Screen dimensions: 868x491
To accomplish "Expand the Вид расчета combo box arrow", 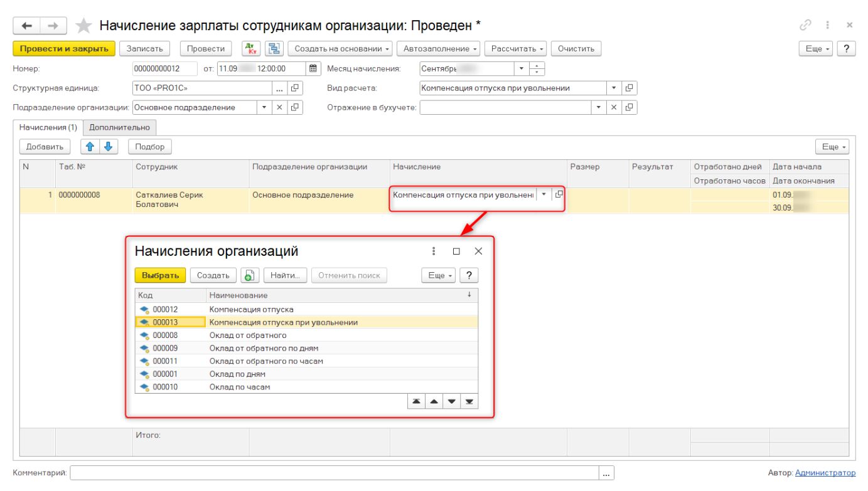I will pos(614,88).
